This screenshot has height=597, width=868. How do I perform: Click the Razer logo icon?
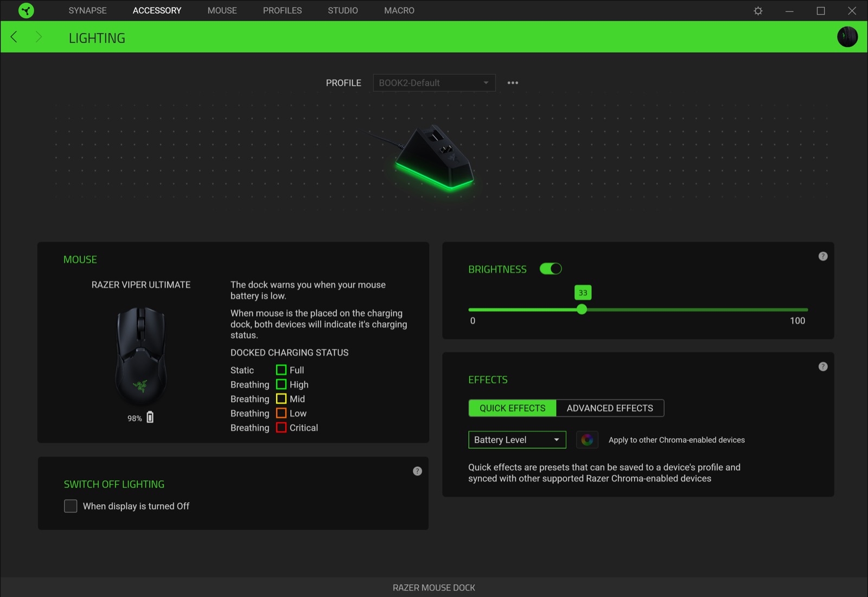[x=26, y=10]
